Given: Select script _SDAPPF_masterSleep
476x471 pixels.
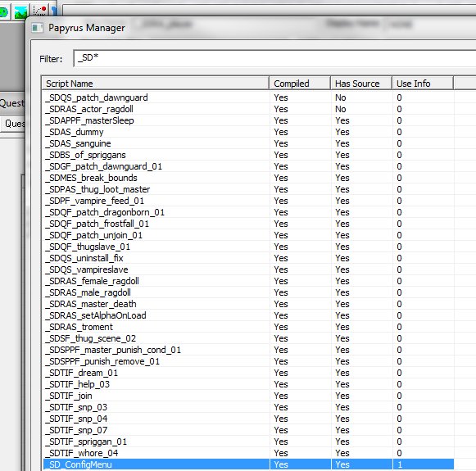Looking at the screenshot, I should tap(89, 120).
